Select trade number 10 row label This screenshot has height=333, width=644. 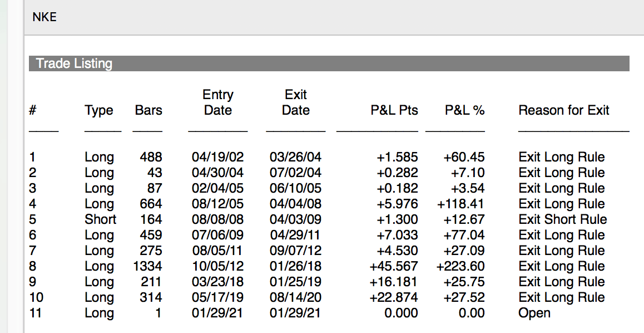point(36,297)
